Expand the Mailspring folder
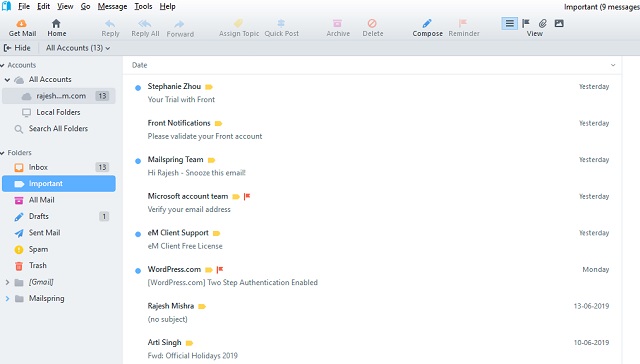Image resolution: width=640 pixels, height=364 pixels. 7,299
